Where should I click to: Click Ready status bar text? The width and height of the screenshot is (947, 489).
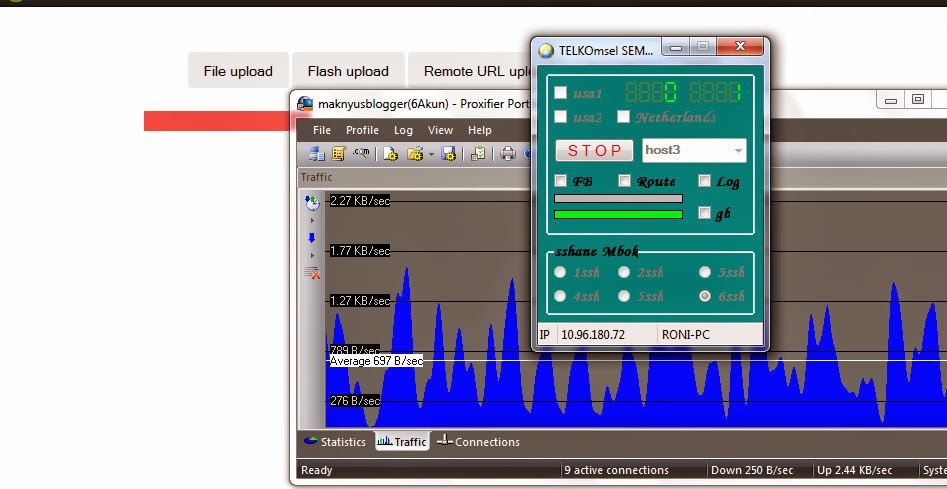pos(316,470)
